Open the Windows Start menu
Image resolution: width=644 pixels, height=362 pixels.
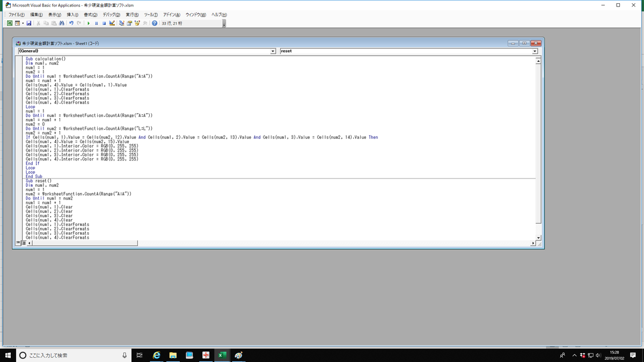[x=8, y=355]
